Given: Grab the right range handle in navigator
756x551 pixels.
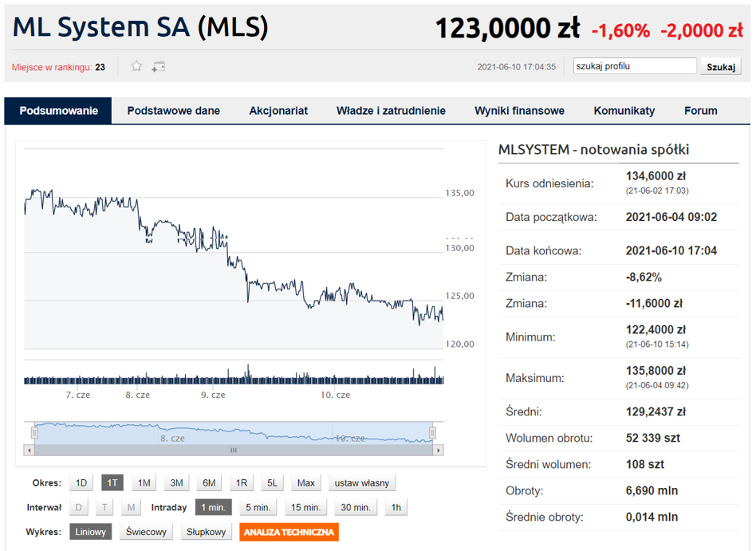Looking at the screenshot, I should (432, 432).
